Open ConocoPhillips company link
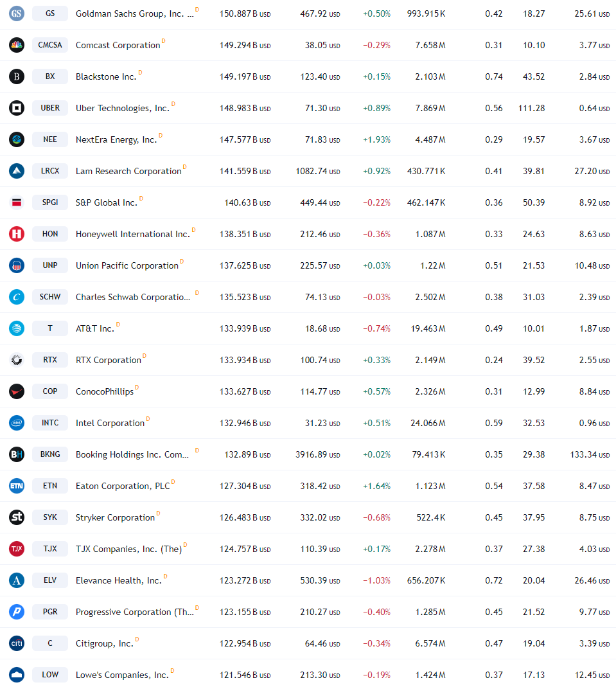 [x=105, y=391]
